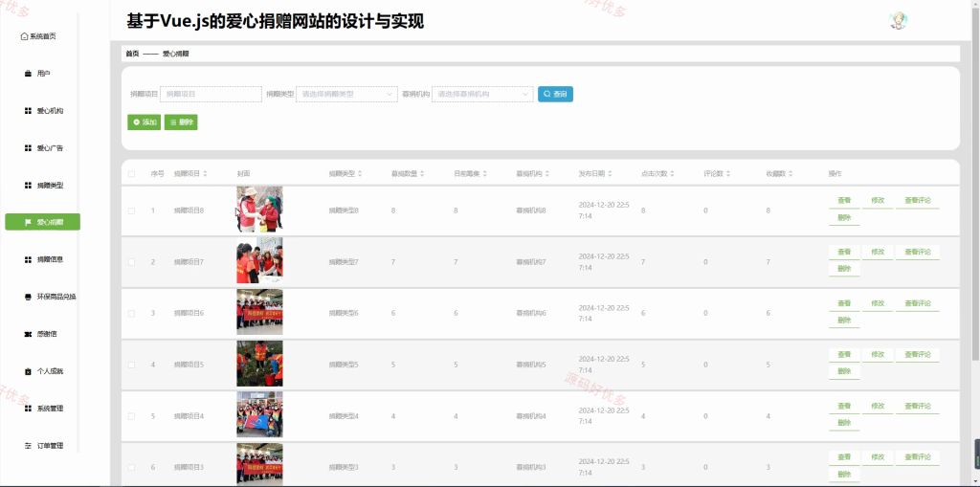Viewport: 980px width, 487px height.
Task: Tick the select-all checkbox in table header
Action: pos(131,174)
